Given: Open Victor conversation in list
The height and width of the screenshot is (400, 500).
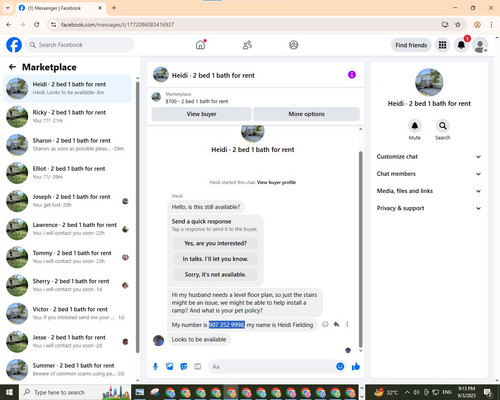Looking at the screenshot, I should coord(67,313).
